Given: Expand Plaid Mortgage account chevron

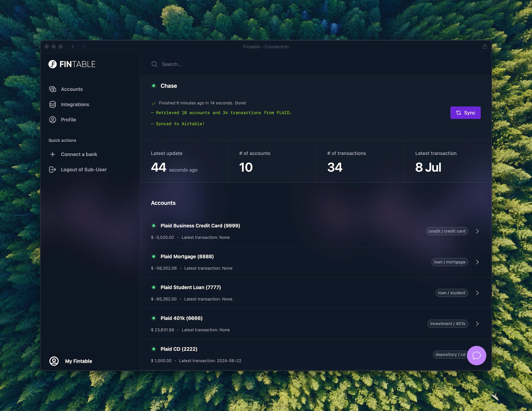Looking at the screenshot, I should (x=477, y=262).
